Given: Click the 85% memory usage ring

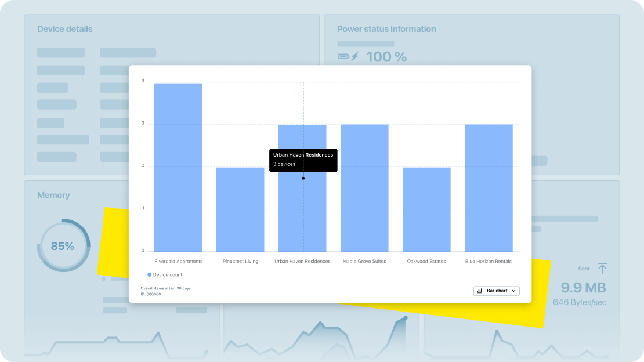Looking at the screenshot, I should (64, 246).
